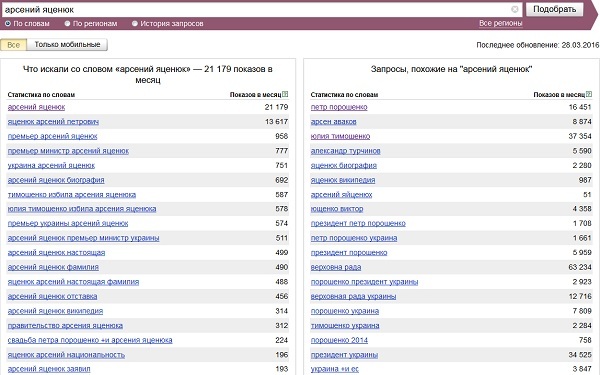Screen dimensions: 600x375
Task: Open help icon next to left Показов в месяц
Action: click(285, 94)
